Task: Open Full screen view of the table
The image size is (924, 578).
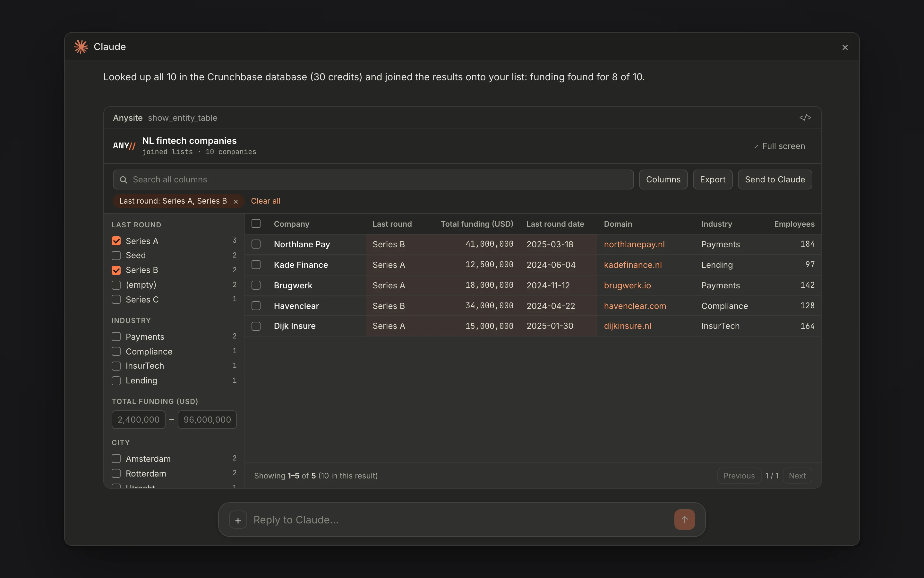Action: (x=779, y=146)
